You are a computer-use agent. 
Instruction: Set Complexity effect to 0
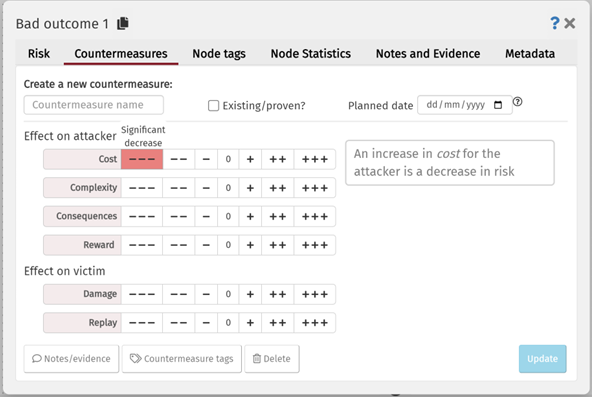pos(228,188)
